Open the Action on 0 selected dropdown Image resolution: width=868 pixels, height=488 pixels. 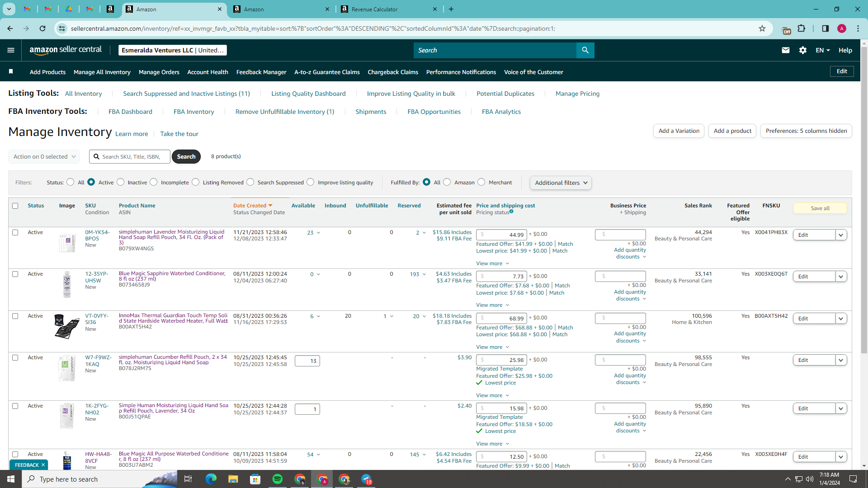[x=44, y=156]
